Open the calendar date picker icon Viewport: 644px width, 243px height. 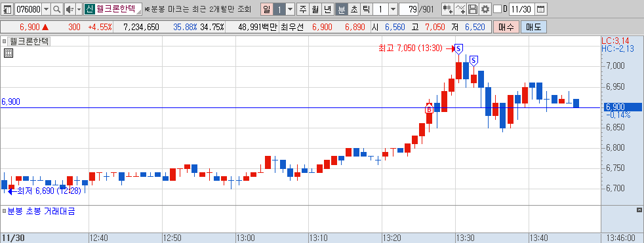pos(541,9)
